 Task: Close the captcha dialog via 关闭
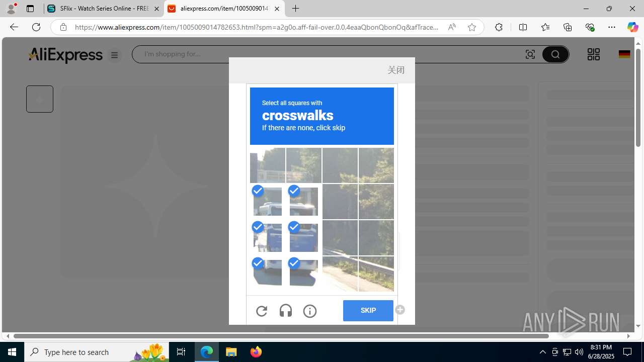[396, 70]
